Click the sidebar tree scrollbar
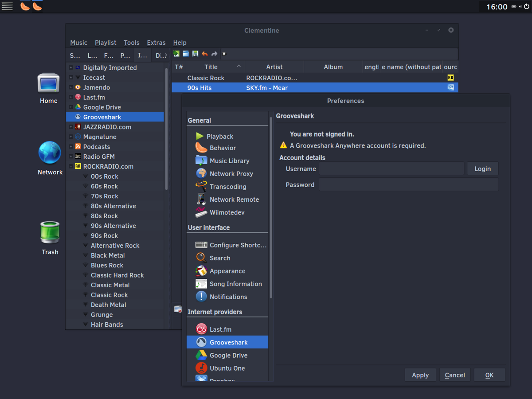The image size is (532, 399). coord(167,129)
